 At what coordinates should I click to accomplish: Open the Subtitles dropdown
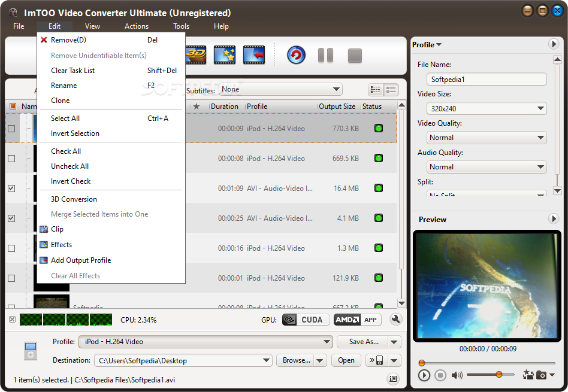tap(281, 89)
